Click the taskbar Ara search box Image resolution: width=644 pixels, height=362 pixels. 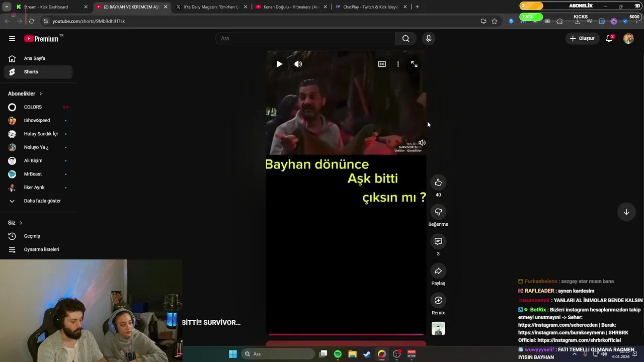[278, 354]
